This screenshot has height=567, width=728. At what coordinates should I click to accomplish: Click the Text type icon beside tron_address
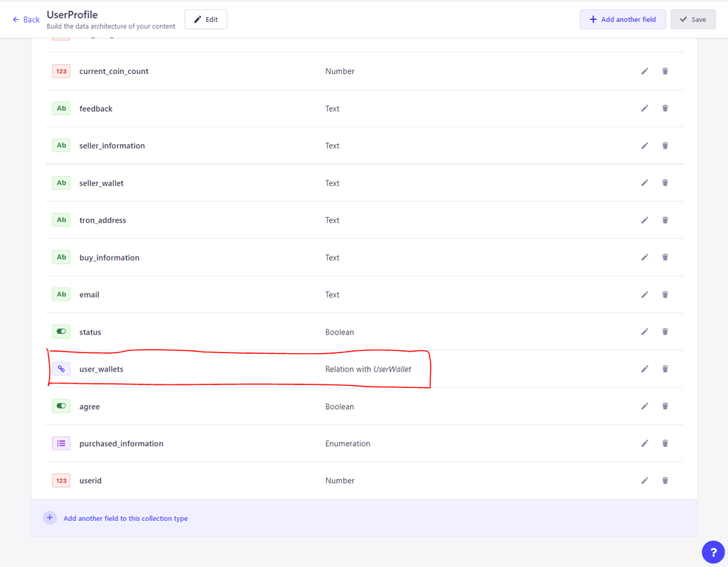pyautogui.click(x=60, y=220)
